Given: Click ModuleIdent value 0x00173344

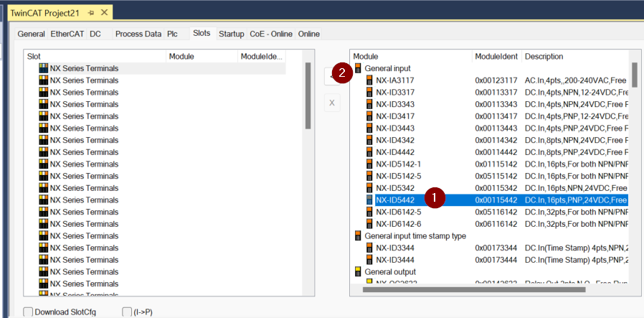Looking at the screenshot, I should pos(496,248).
